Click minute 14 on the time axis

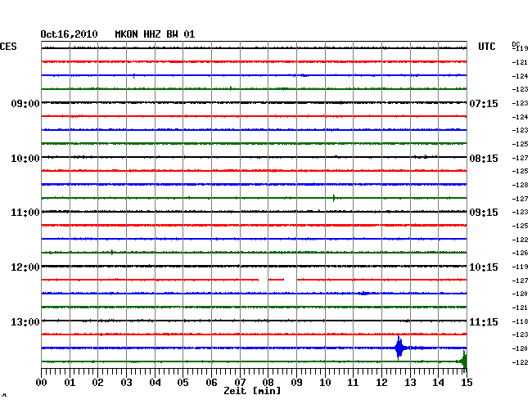[438, 383]
